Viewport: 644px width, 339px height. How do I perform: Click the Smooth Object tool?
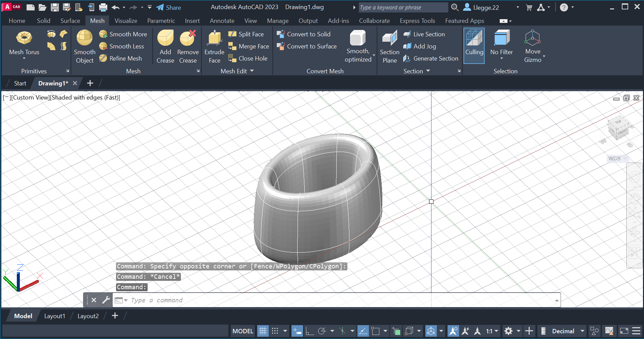84,46
